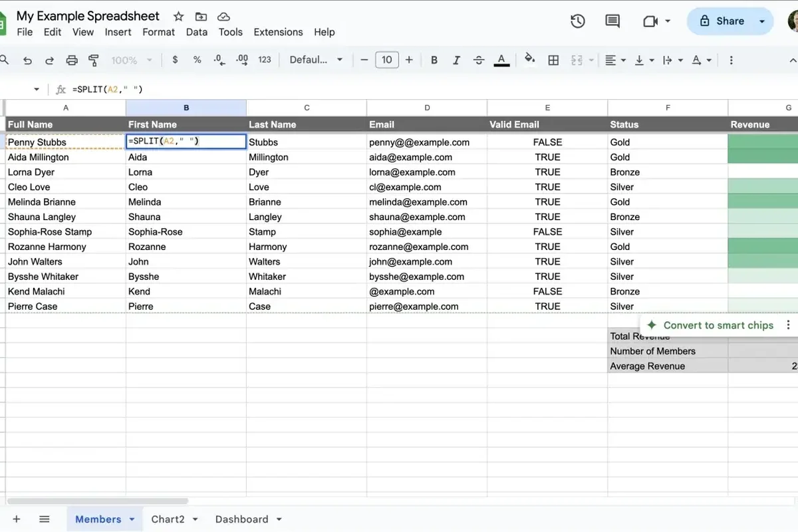
Task: Print the spreadsheet
Action: pyautogui.click(x=72, y=60)
